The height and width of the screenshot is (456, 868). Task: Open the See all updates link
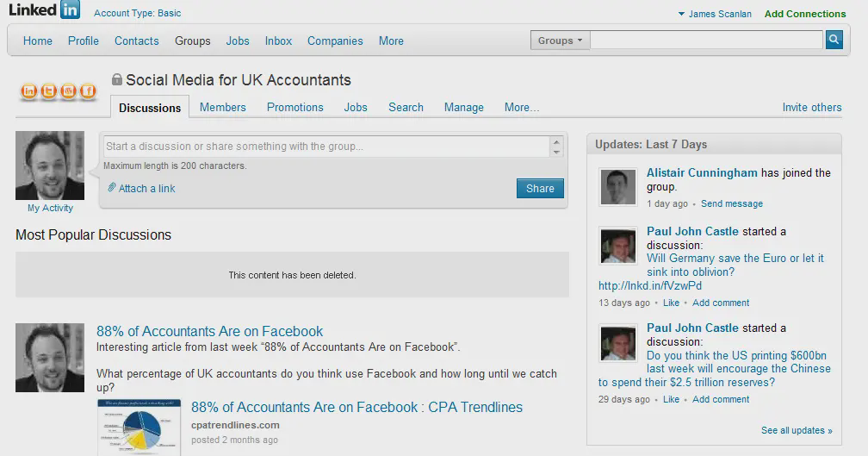pyautogui.click(x=797, y=430)
